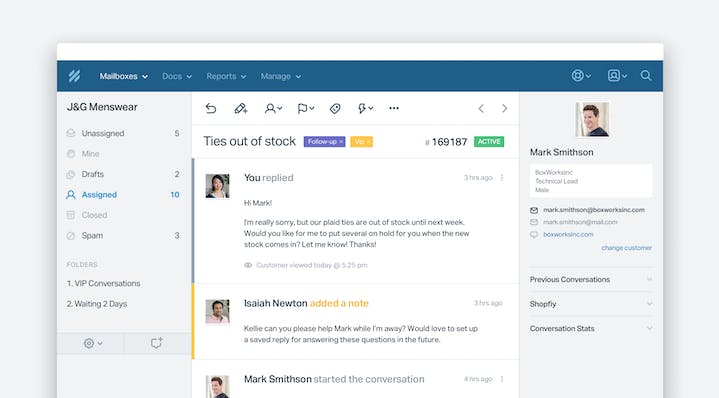Remove the yellow Vip tag
The image size is (719, 398).
tap(368, 142)
